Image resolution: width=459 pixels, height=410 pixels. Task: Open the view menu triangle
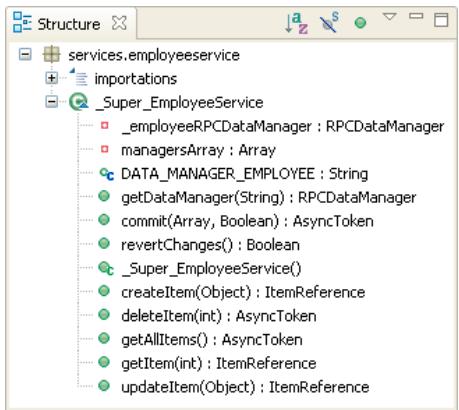click(x=389, y=16)
